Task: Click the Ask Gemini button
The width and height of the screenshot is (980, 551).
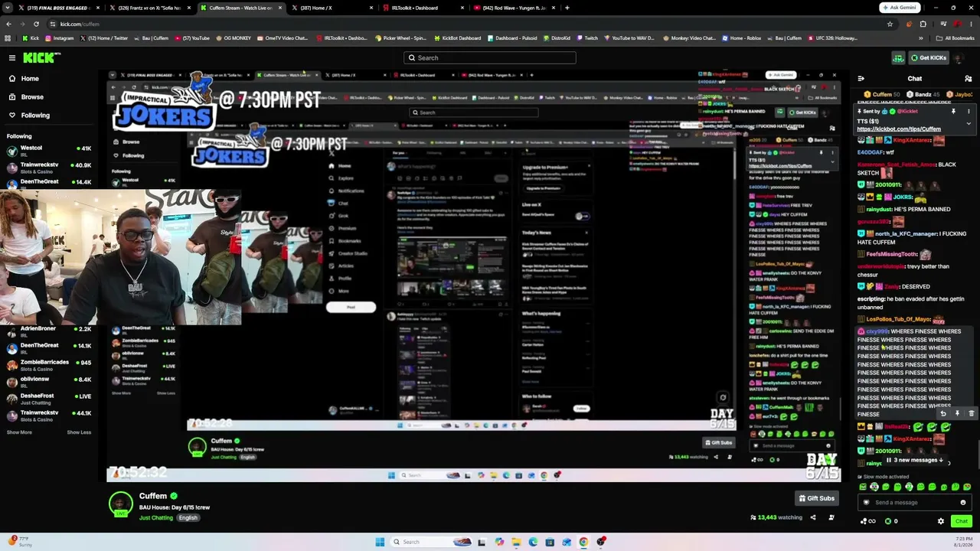Action: click(x=900, y=8)
